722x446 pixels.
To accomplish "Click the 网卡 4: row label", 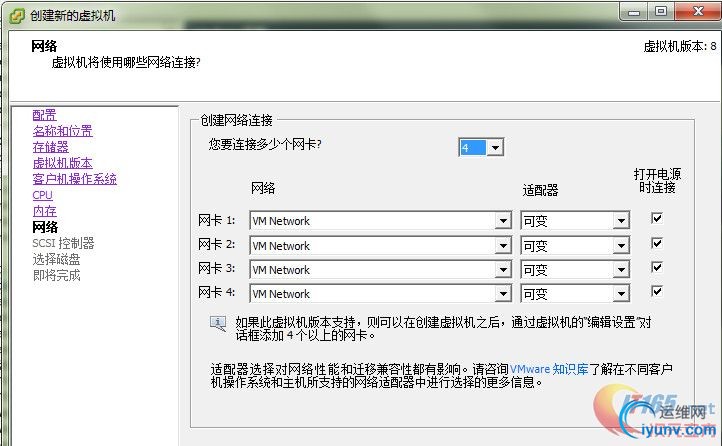I will click(216, 292).
